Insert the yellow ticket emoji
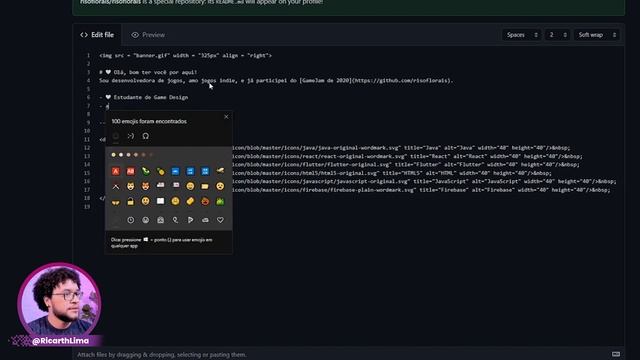 (x=190, y=201)
